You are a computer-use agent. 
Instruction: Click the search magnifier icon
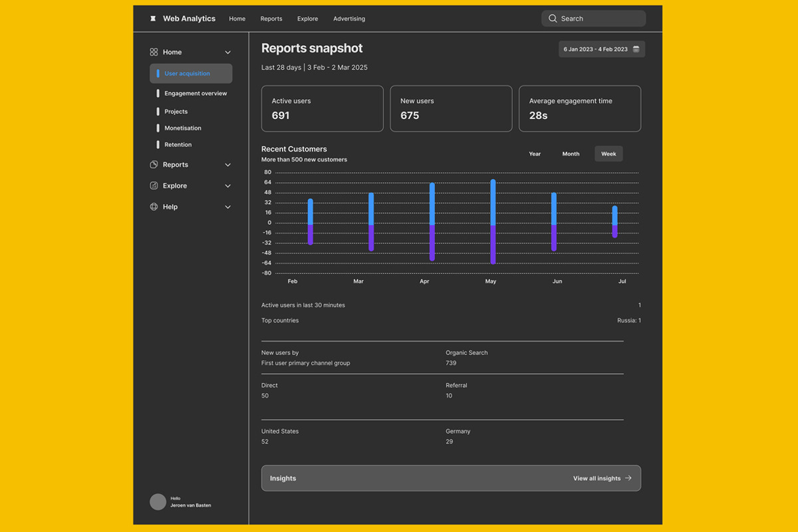[x=553, y=19]
